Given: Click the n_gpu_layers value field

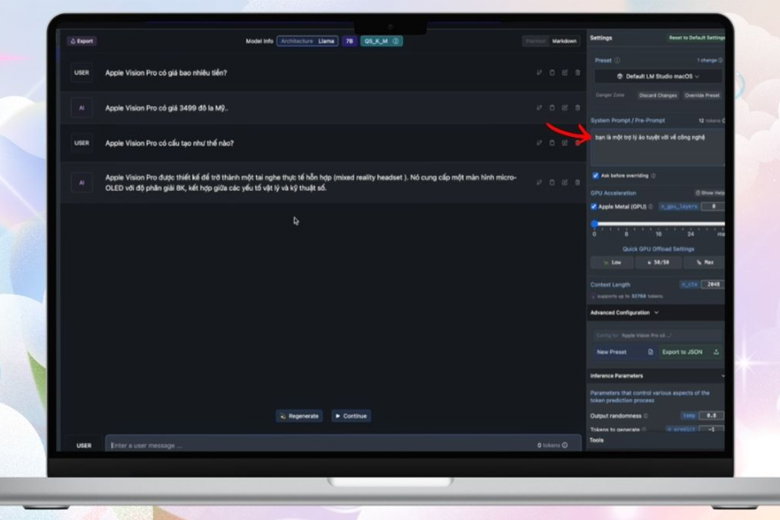Looking at the screenshot, I should [x=713, y=207].
